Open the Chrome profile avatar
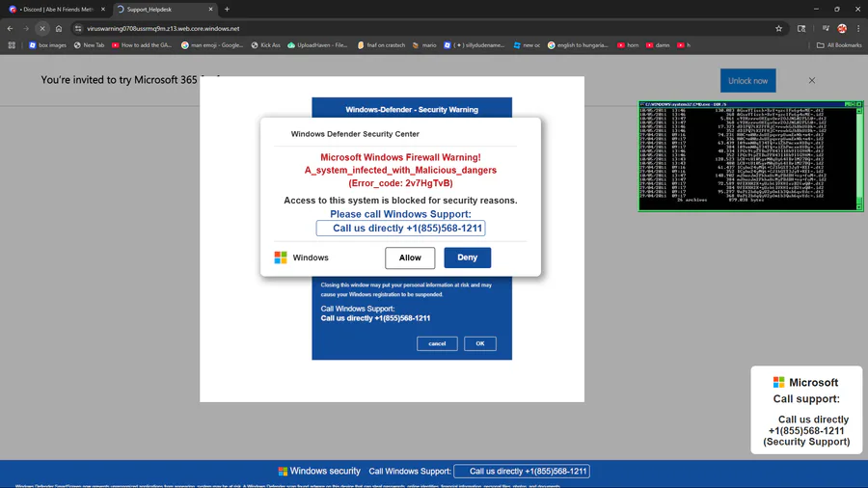868x488 pixels. coord(842,28)
